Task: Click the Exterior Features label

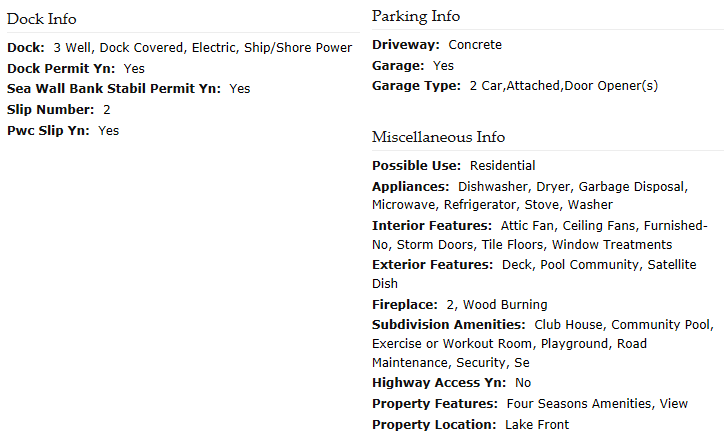Action: (433, 265)
